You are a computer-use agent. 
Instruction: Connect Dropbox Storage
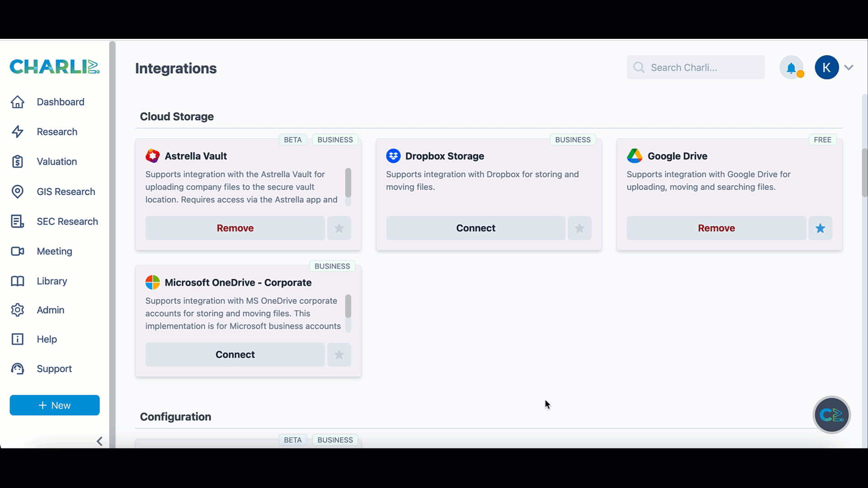[476, 228]
